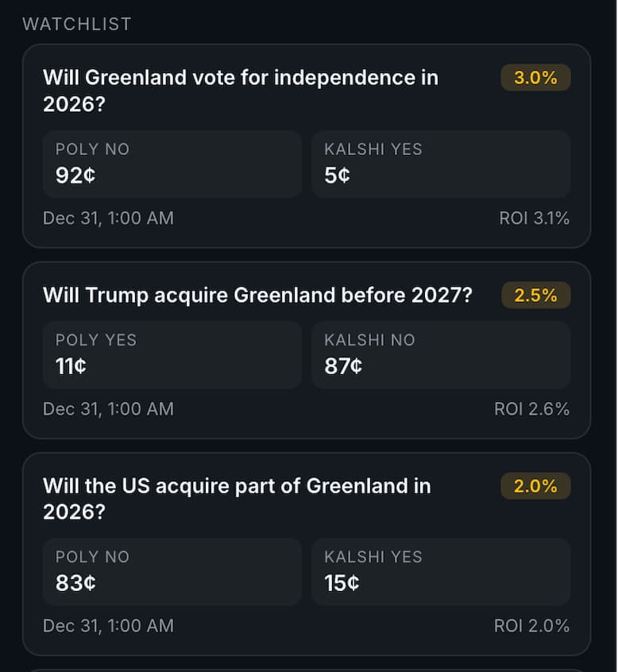
Task: Click the ROI 2.0% label
Action: 531,626
